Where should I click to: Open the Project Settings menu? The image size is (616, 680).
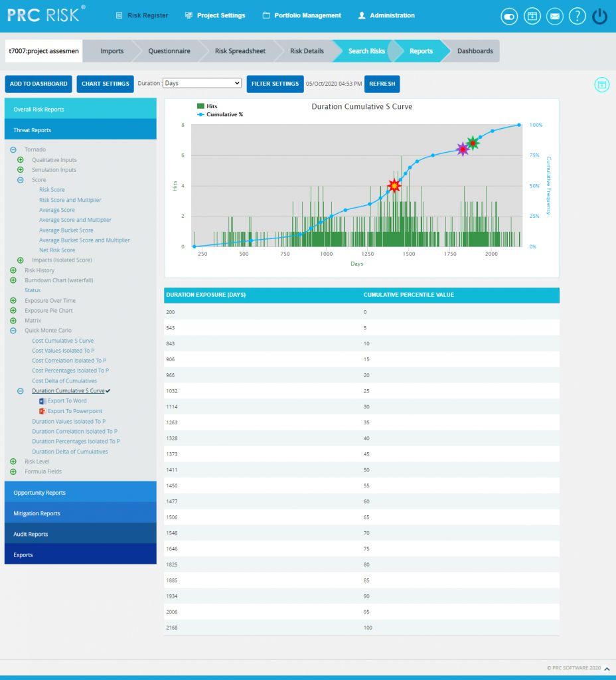tap(215, 16)
